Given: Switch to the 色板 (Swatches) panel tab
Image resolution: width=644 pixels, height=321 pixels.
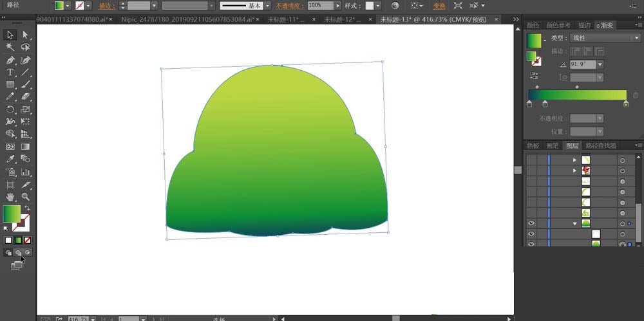Looking at the screenshot, I should [x=533, y=145].
